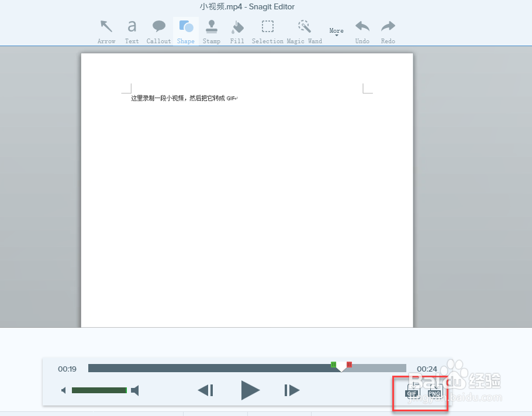Click the red selection end marker

[x=349, y=365]
